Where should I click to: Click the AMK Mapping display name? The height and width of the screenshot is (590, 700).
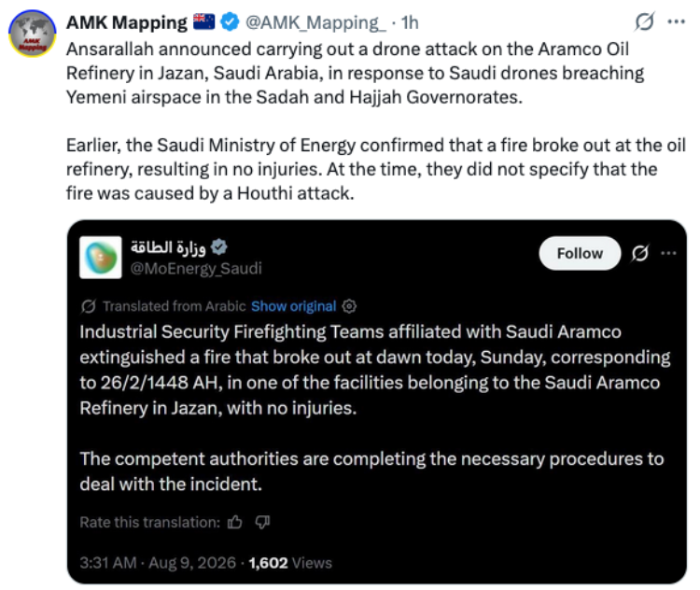[x=127, y=22]
